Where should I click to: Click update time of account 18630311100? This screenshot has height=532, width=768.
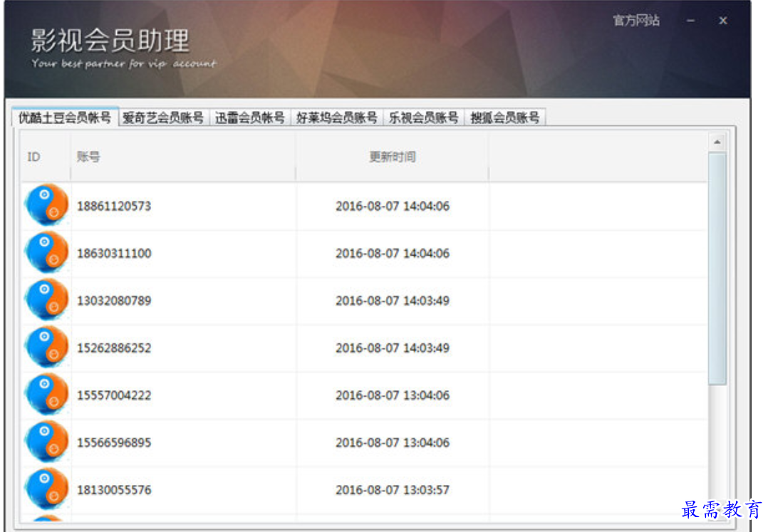(x=393, y=254)
